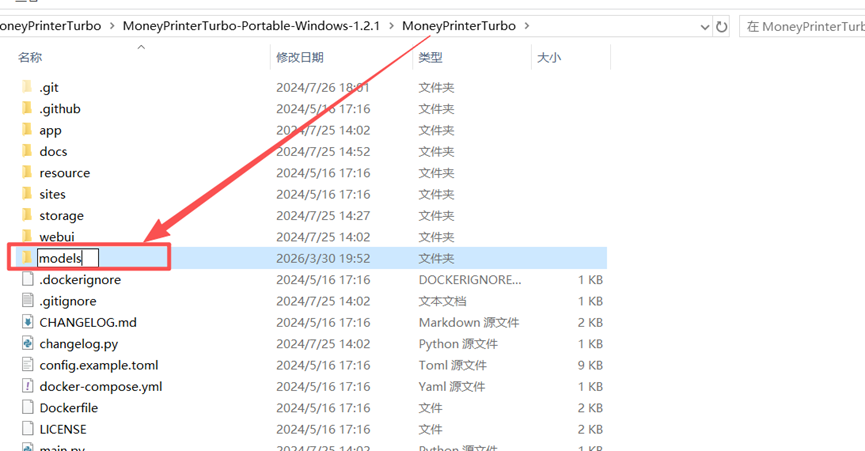Select the docs folder icon
Screen dimensions: 865x451
27,151
